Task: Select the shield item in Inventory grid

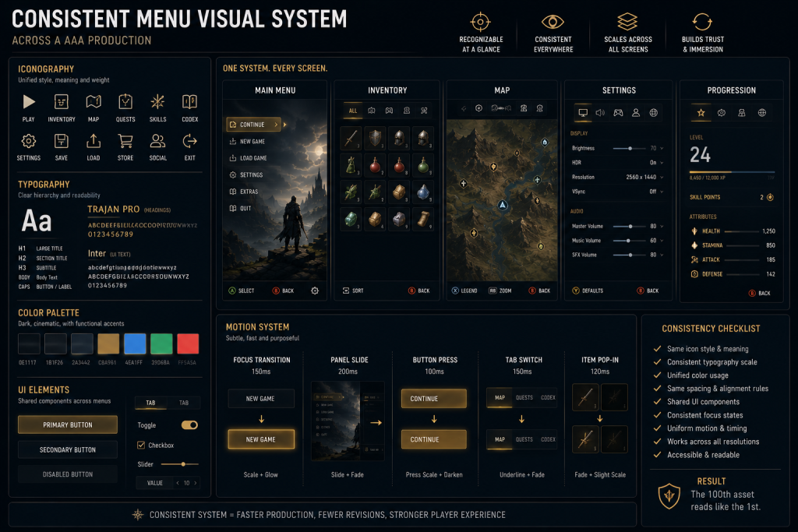Action: (375, 138)
